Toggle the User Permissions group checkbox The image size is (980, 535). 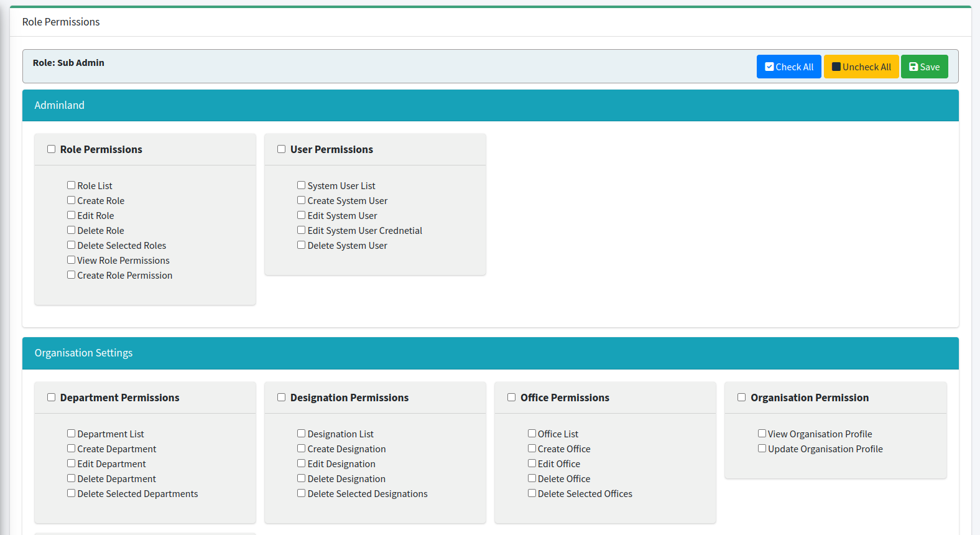282,149
